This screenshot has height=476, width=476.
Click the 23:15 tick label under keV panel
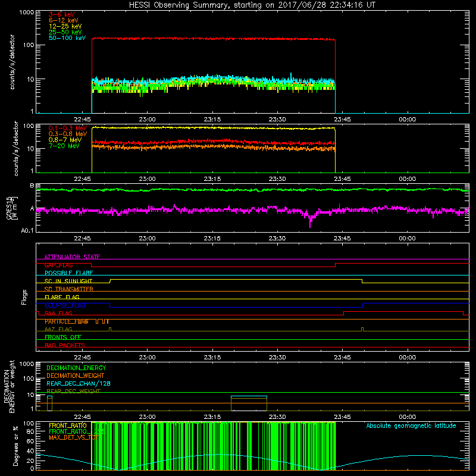(212, 120)
